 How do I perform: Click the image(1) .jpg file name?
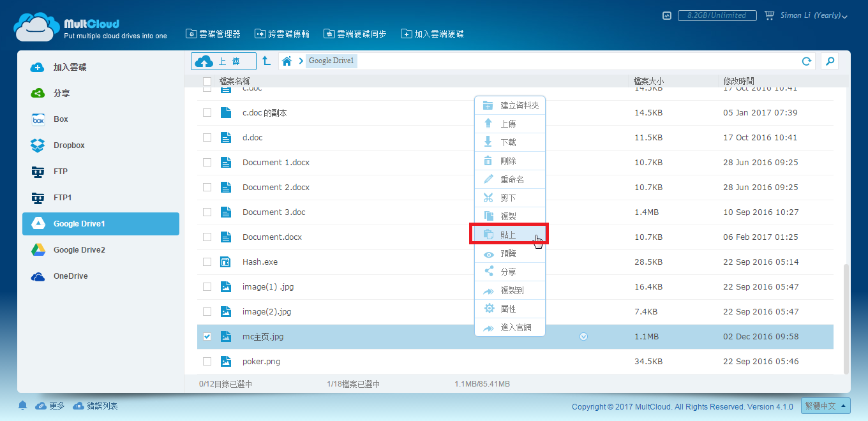[x=267, y=286]
